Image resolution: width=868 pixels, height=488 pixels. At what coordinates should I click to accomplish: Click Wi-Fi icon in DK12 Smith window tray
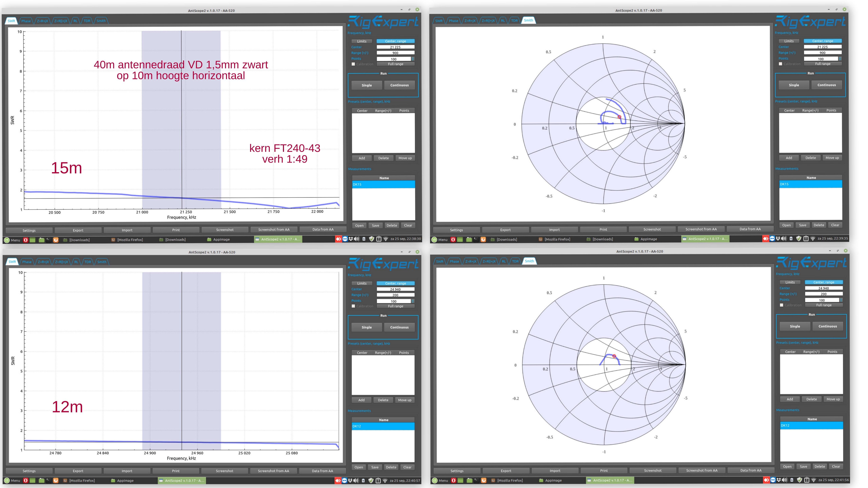[813, 480]
